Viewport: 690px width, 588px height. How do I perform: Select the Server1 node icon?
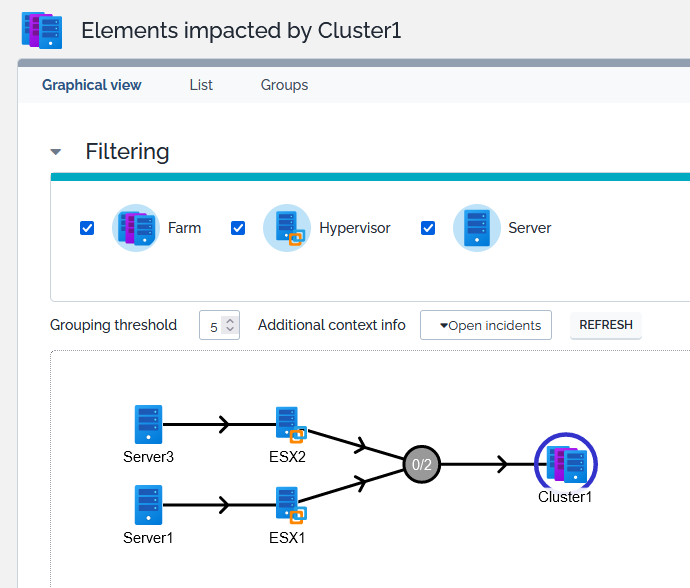[x=148, y=505]
